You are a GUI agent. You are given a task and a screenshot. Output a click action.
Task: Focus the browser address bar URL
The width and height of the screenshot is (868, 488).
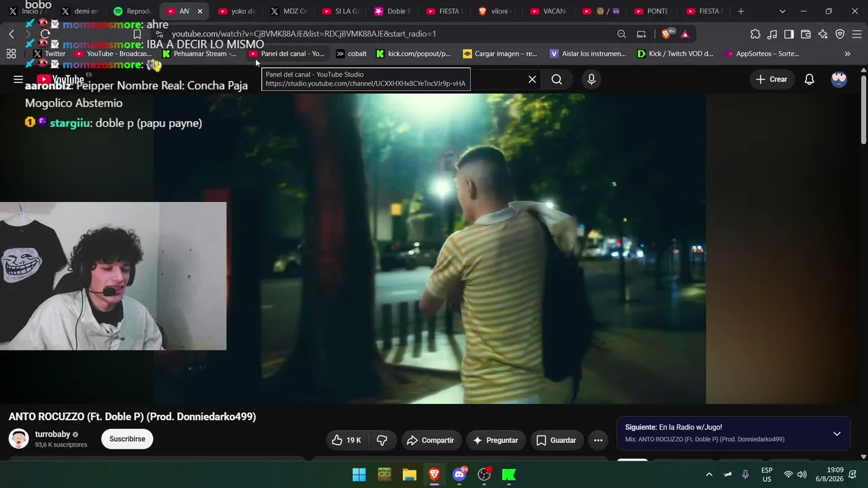(x=304, y=34)
